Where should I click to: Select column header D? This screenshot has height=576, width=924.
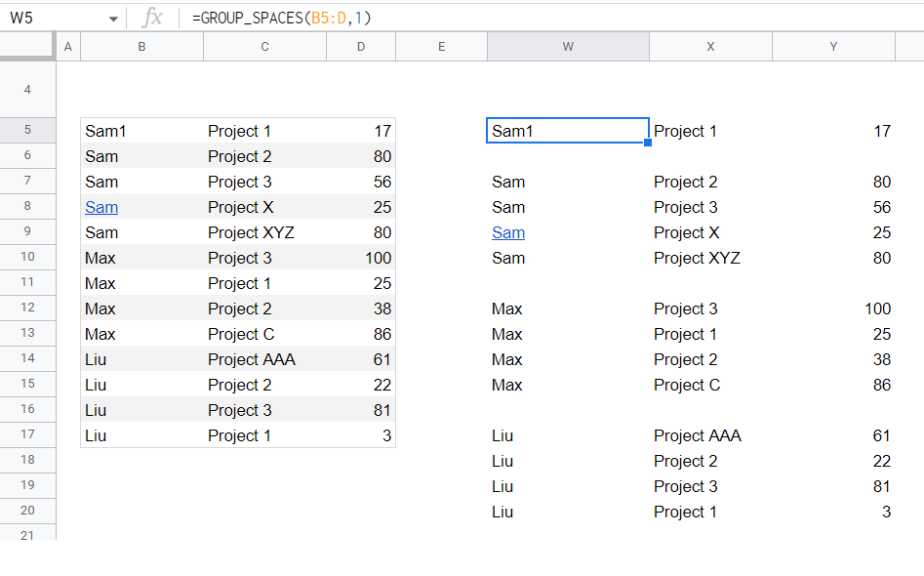(360, 45)
